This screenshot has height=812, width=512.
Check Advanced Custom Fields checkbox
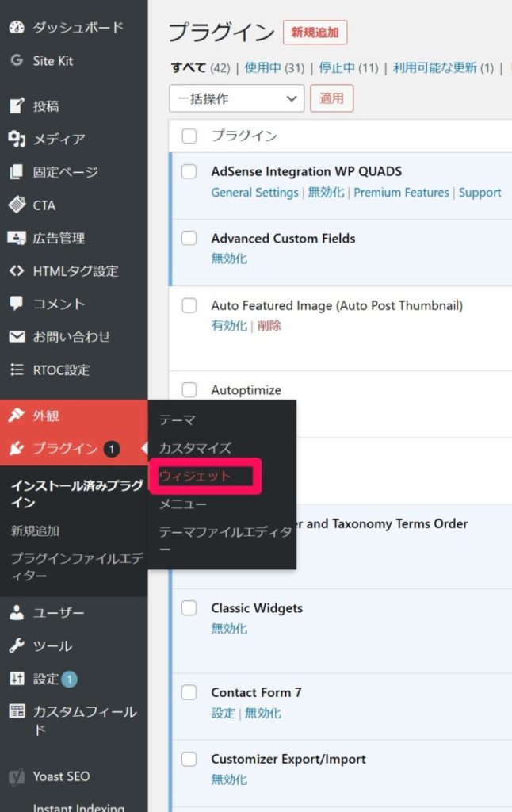tap(189, 238)
